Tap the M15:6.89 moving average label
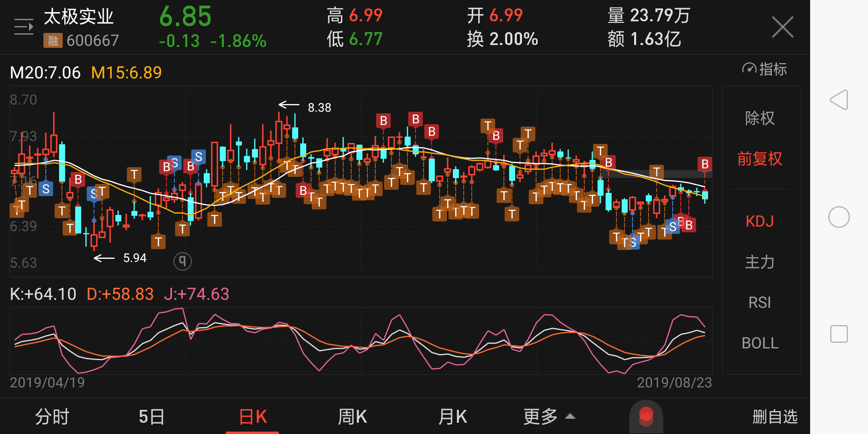The height and width of the screenshot is (434, 868). 127,73
